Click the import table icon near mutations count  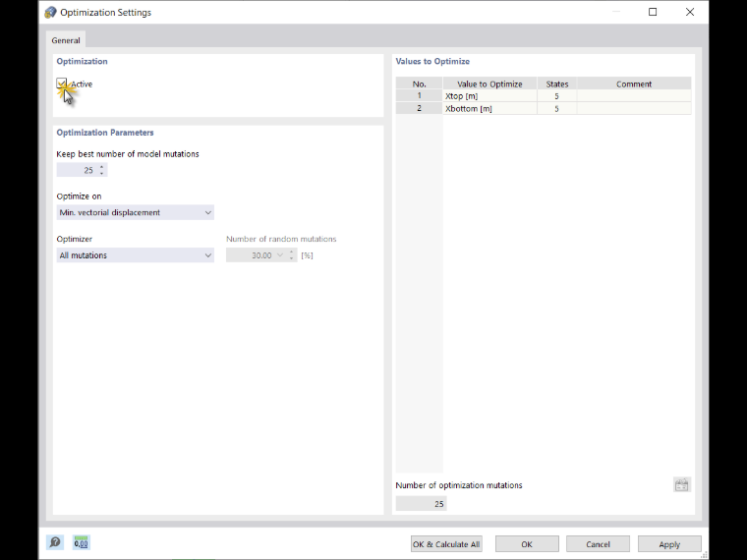[682, 484]
